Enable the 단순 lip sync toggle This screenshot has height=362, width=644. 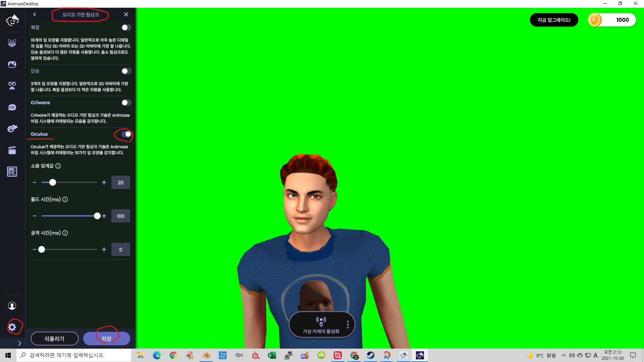pyautogui.click(x=126, y=71)
